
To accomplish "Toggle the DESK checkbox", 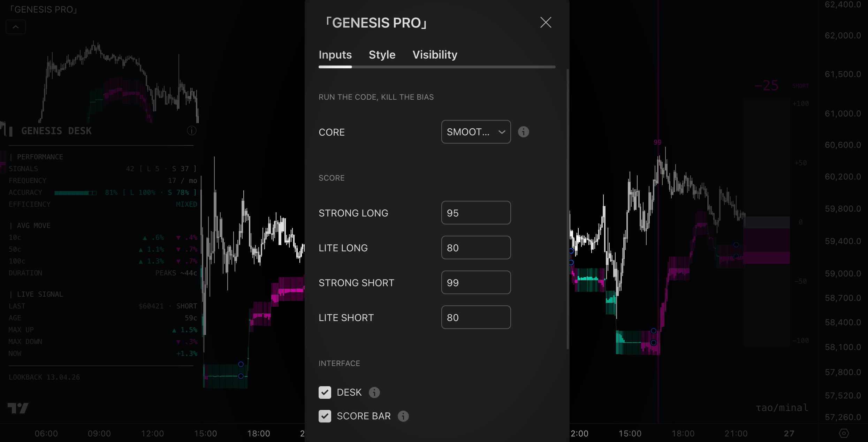I will (325, 393).
